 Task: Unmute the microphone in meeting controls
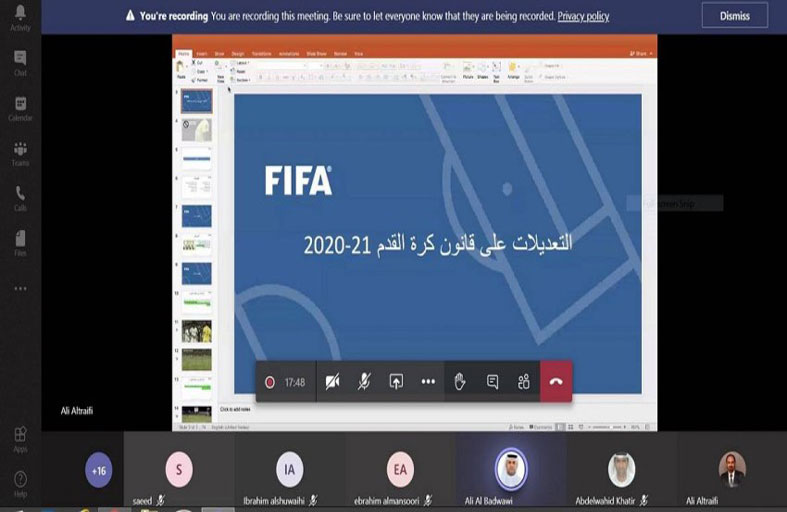[365, 382]
